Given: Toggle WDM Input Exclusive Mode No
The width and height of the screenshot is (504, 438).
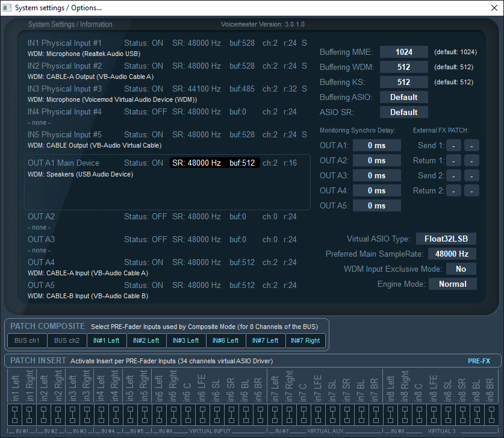Looking at the screenshot, I should pyautogui.click(x=461, y=269).
